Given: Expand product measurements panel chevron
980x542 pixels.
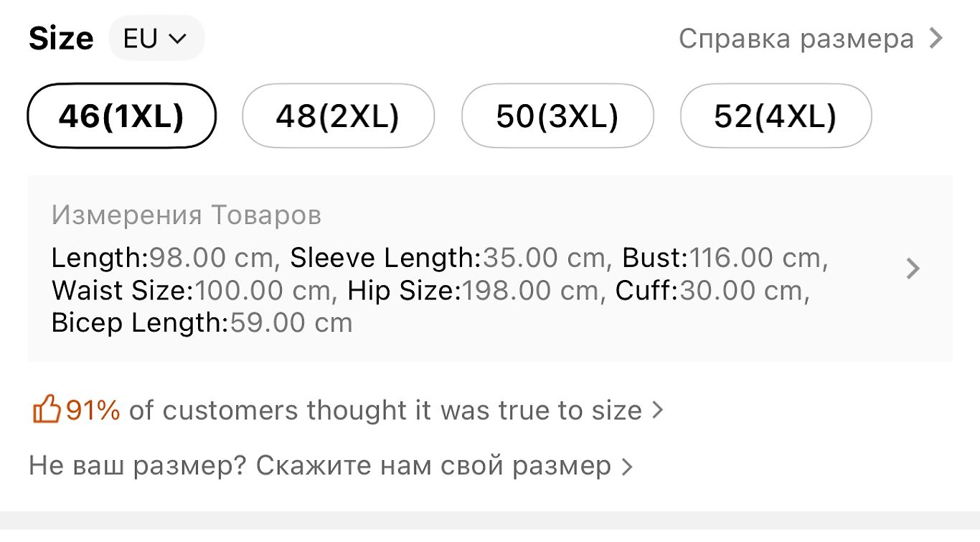Looking at the screenshot, I should (x=913, y=269).
